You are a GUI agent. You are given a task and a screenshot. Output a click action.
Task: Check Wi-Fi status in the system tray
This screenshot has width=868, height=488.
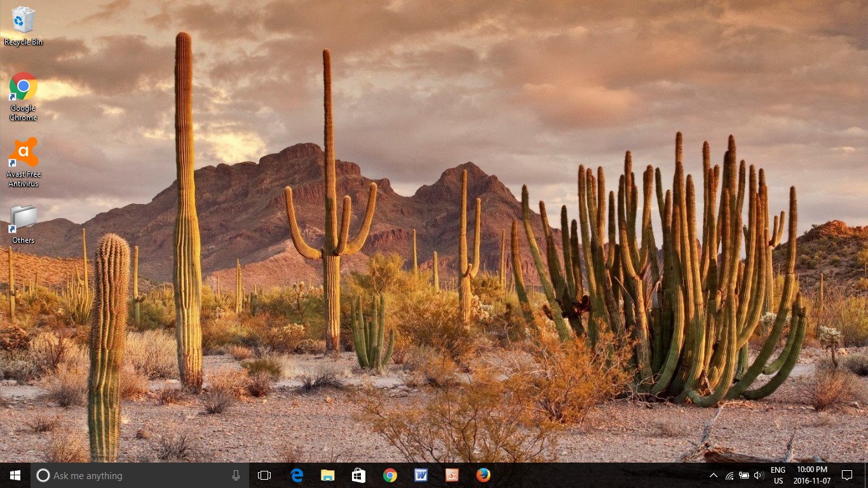coord(729,475)
